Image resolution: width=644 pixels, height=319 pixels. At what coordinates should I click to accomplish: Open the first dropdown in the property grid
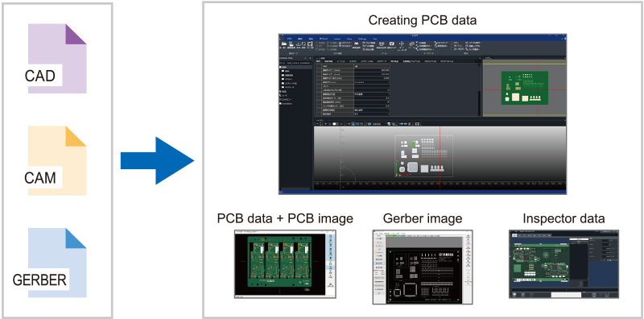click(371, 82)
